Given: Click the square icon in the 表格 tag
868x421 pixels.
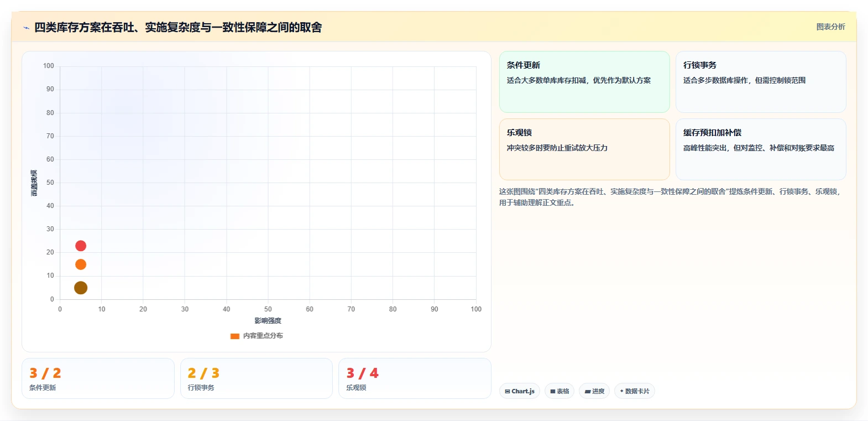Looking at the screenshot, I should tap(553, 392).
